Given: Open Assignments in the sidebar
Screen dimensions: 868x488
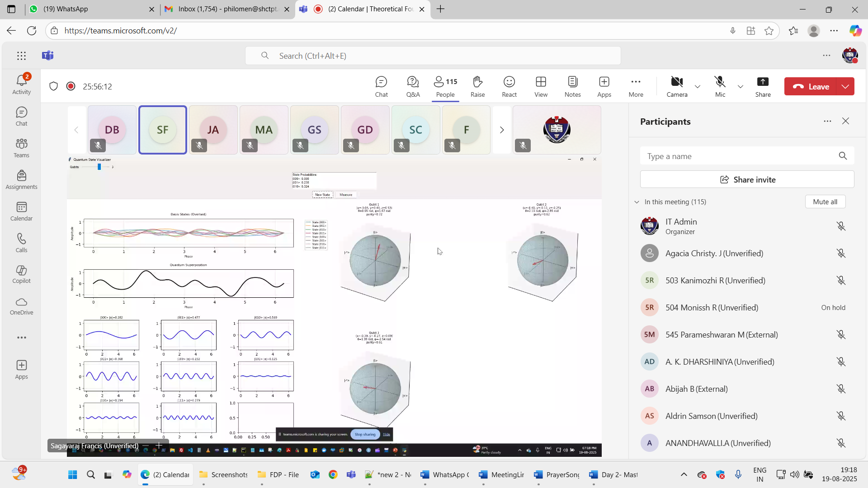Looking at the screenshot, I should click(x=21, y=179).
